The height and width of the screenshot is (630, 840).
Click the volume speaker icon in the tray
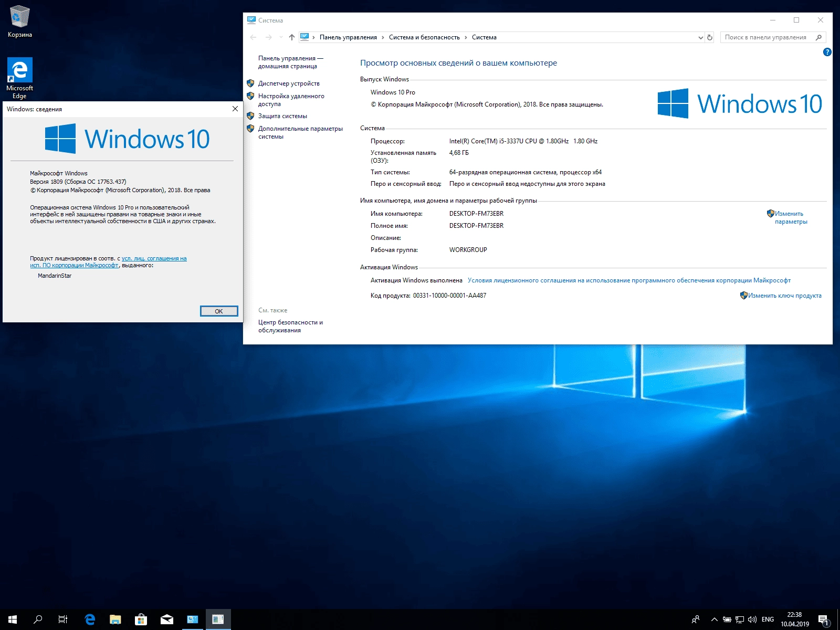coord(752,619)
